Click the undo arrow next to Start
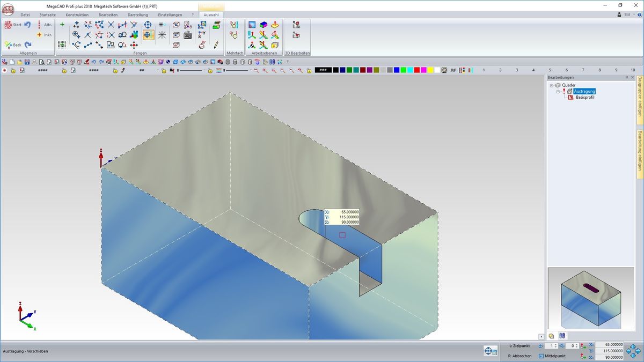Screen dimensions: 644x362 click(27, 25)
